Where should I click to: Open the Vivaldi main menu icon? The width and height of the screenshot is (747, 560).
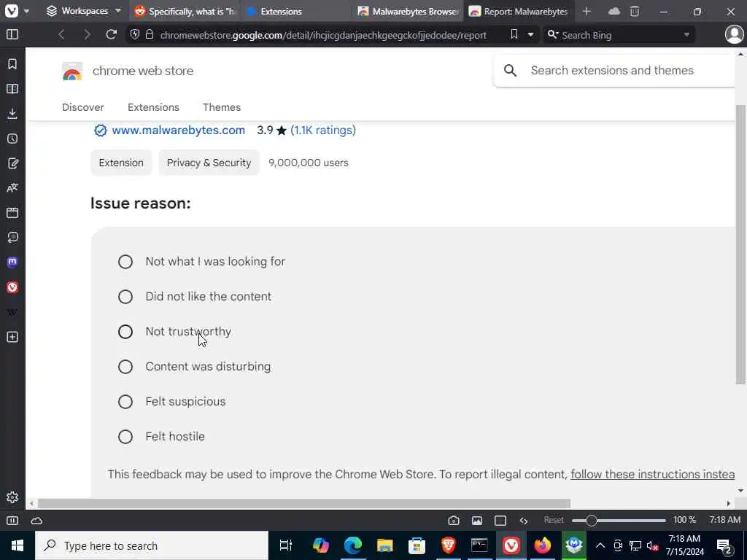12,10
